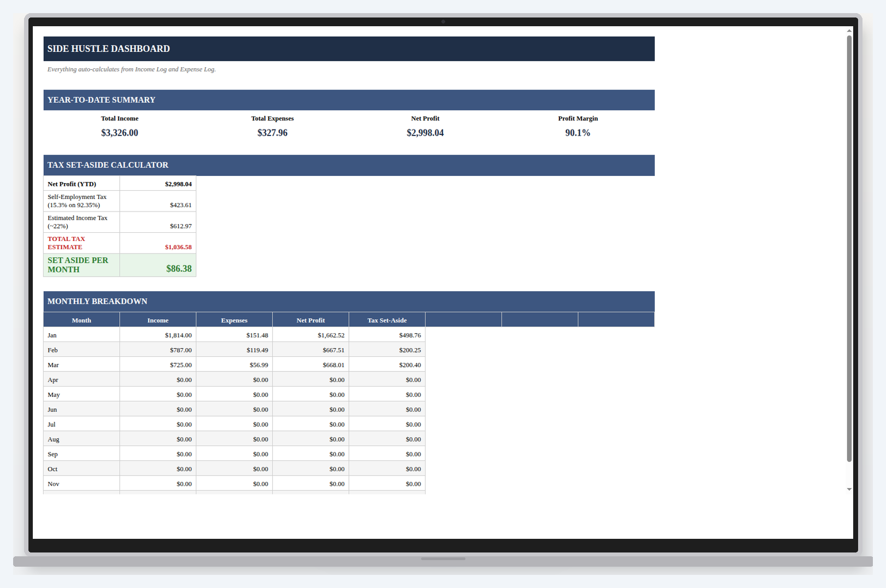Select the YTD summary Net Profit $2,998.04
Screen dimensions: 886x588
425,133
